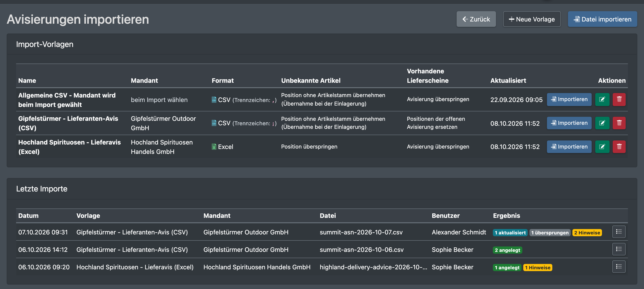Delete the Hochland Spirituosen Excel template
This screenshot has height=289, width=644.
(x=619, y=147)
